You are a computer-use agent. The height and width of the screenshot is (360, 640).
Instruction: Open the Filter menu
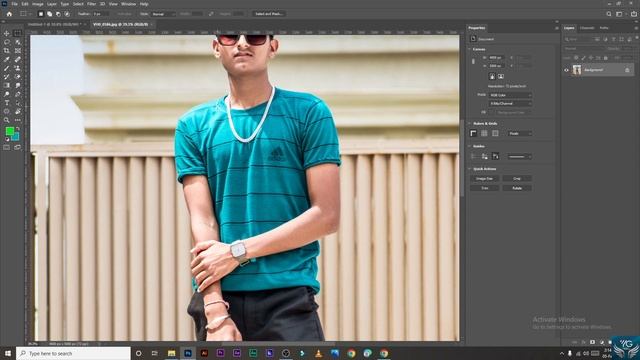pyautogui.click(x=91, y=4)
